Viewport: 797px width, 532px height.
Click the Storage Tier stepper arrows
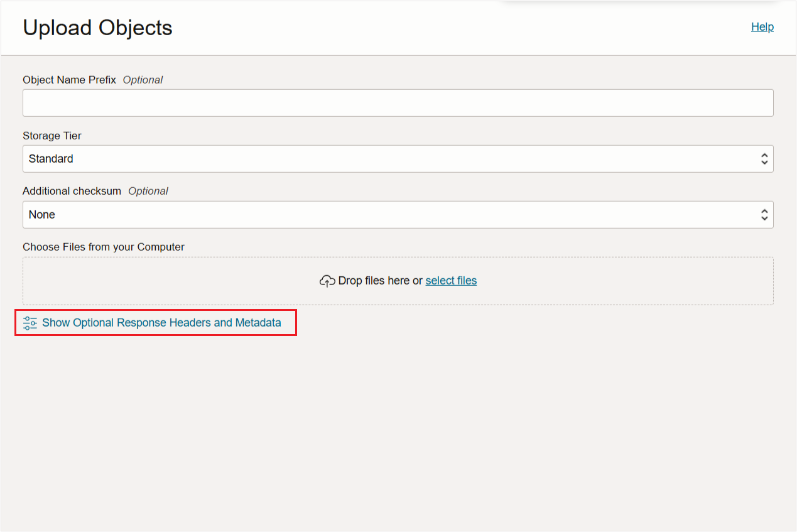coord(764,158)
